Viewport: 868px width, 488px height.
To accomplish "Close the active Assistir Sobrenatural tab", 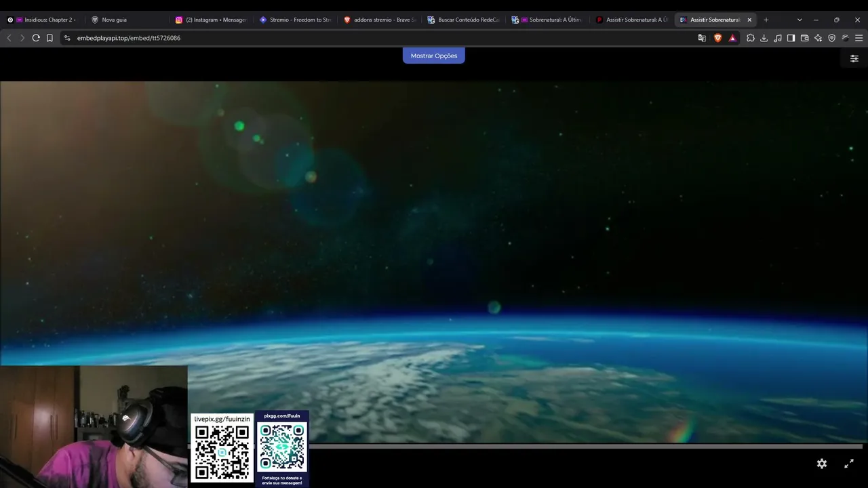I will 749,20.
